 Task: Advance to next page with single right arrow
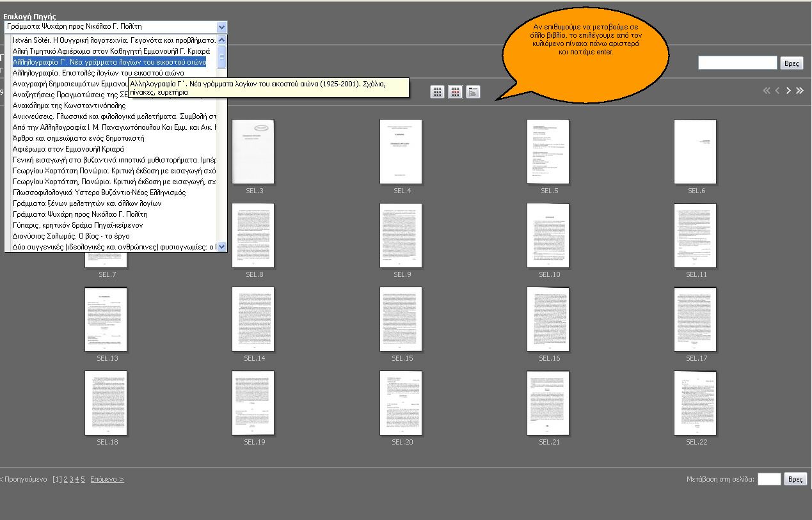coord(788,91)
